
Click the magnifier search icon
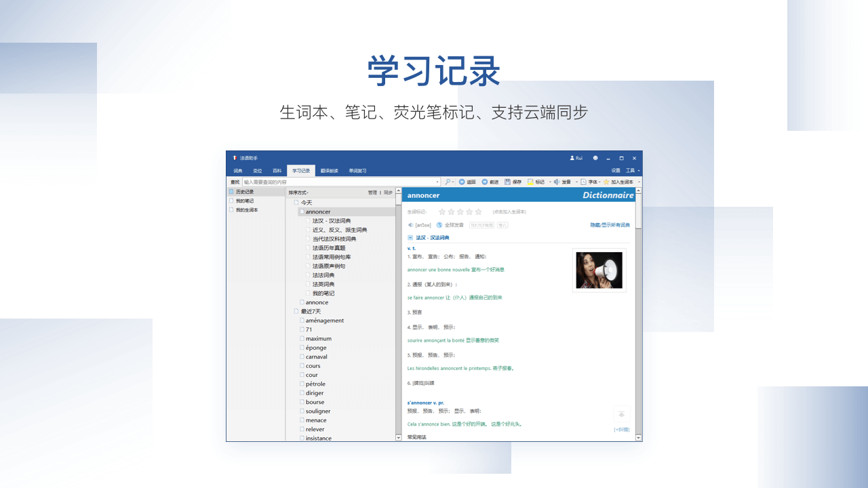pos(448,182)
